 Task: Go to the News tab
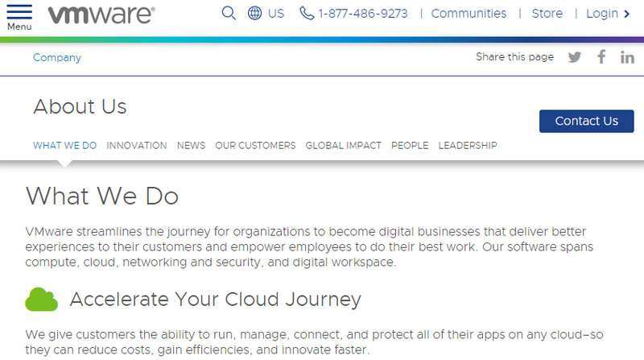point(191,146)
